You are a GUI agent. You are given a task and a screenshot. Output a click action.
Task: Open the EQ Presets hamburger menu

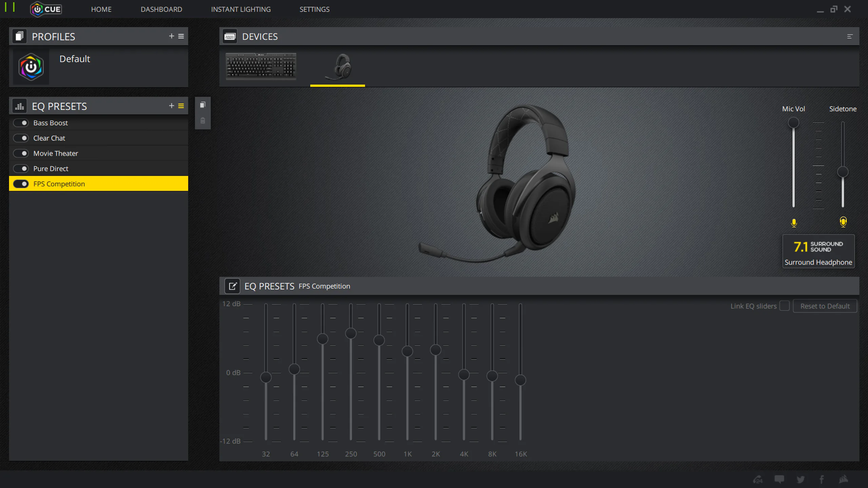tap(181, 106)
